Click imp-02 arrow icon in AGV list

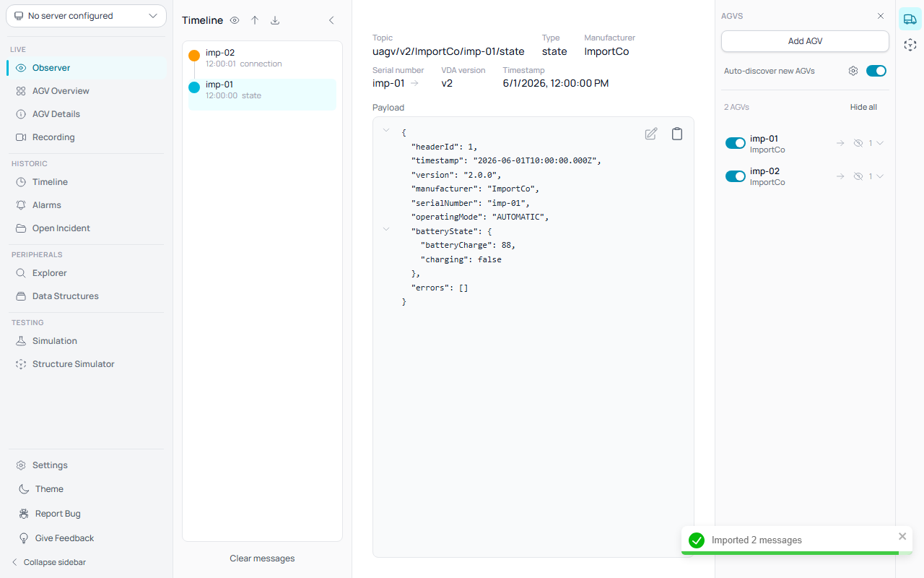pyautogui.click(x=840, y=176)
